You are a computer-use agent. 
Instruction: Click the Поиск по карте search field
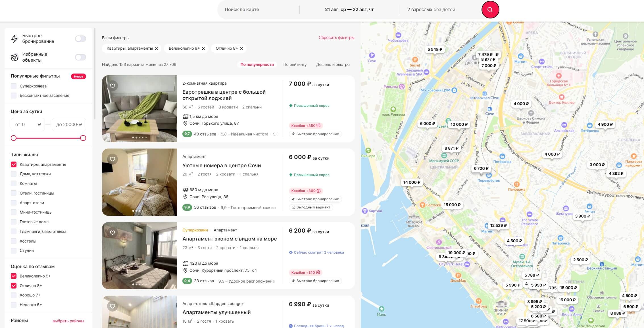[x=259, y=10]
